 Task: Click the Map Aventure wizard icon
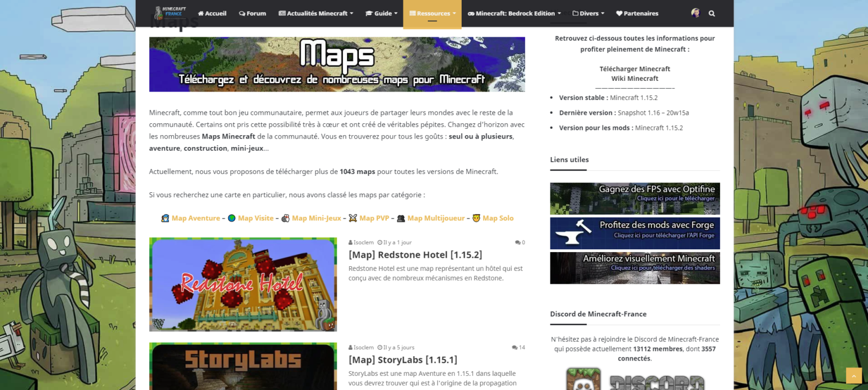166,218
